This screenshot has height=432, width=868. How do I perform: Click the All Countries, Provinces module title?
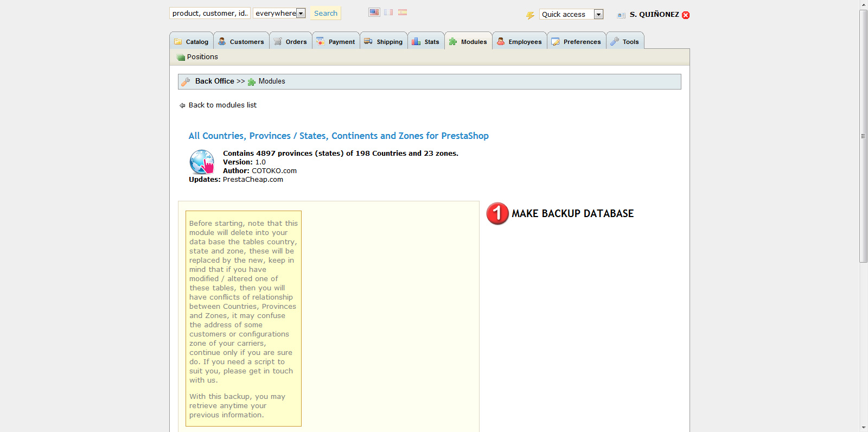339,136
